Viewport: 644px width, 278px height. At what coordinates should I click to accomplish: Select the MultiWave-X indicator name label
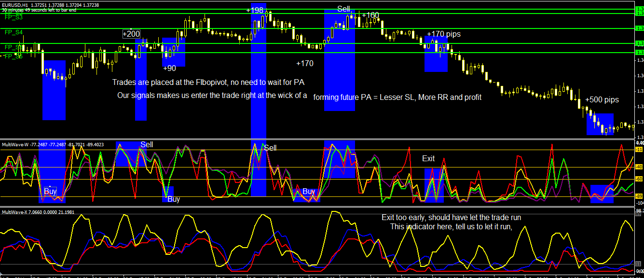14,212
